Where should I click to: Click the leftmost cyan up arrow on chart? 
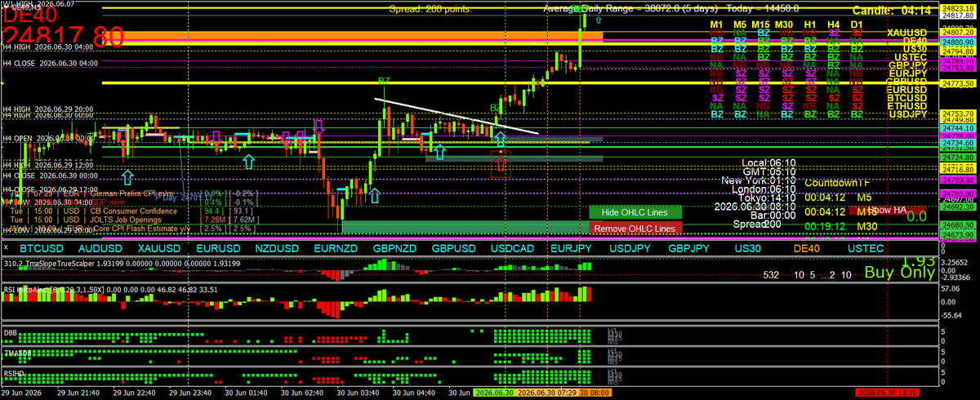pos(128,177)
